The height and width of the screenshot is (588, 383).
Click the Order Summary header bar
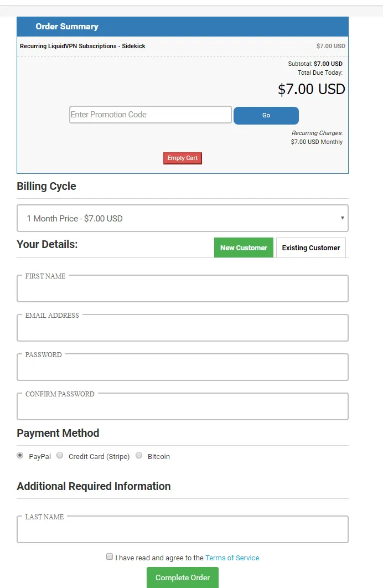tap(183, 27)
